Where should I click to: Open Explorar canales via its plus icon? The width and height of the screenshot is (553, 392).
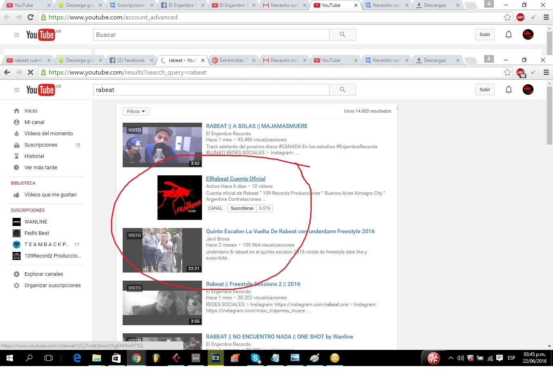[17, 274]
